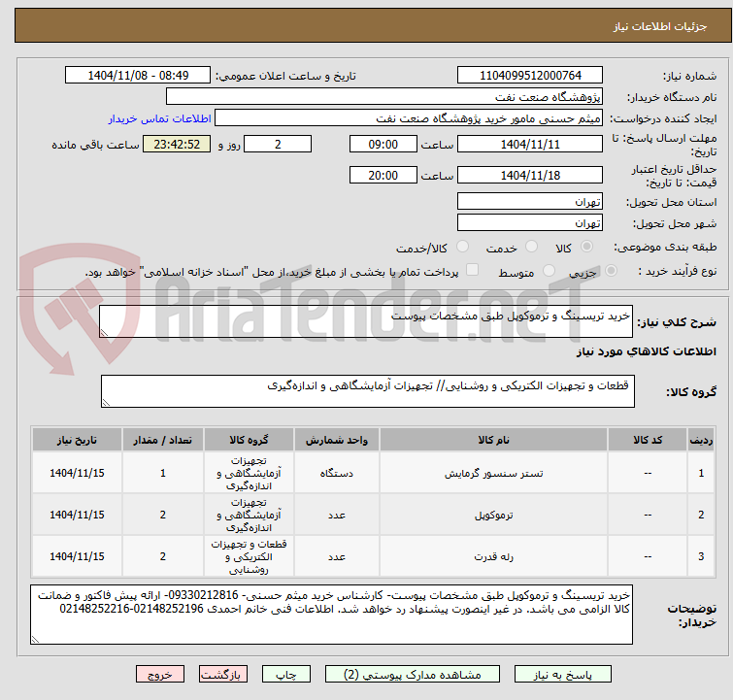The image size is (733, 700).
Task: Click the unit cell عدد in ترموکوپل row
Action: coord(337,515)
